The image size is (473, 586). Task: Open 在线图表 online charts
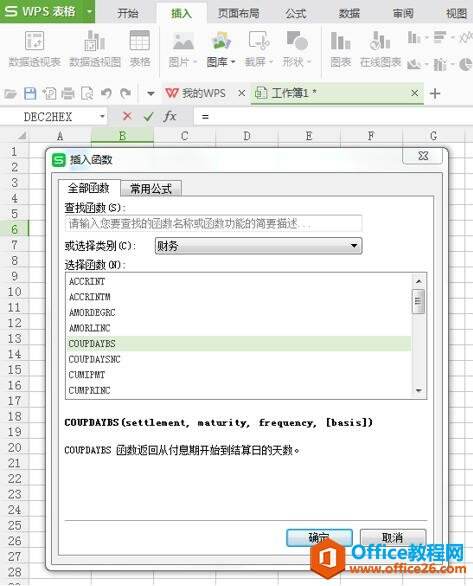tap(380, 41)
